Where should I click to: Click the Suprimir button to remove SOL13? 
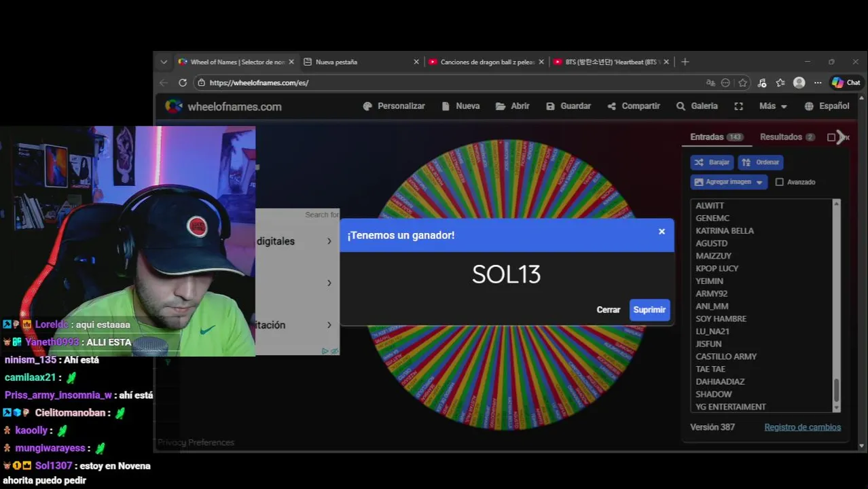(649, 310)
